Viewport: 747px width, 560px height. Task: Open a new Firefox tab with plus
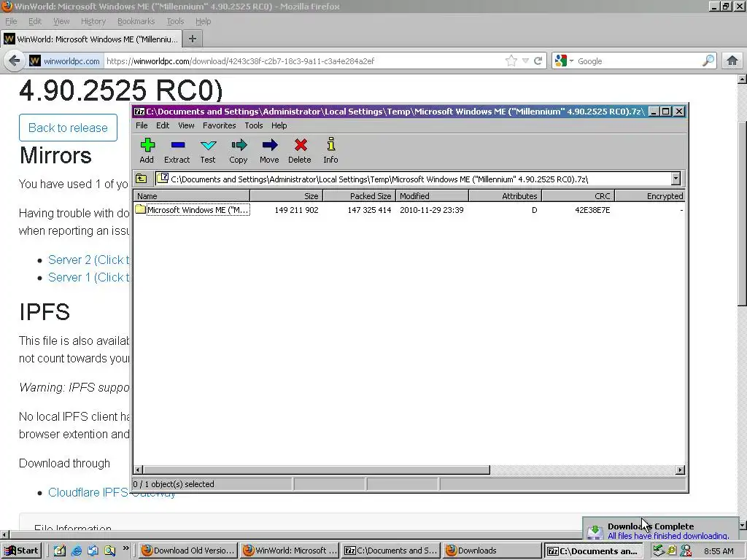click(193, 39)
